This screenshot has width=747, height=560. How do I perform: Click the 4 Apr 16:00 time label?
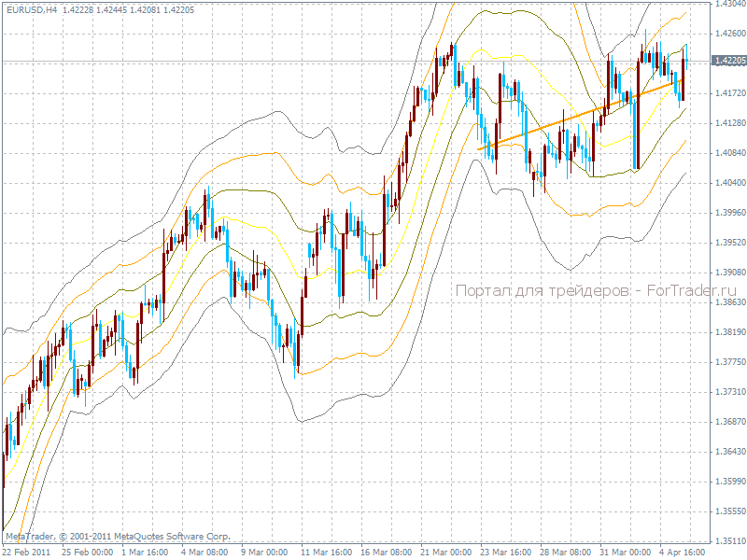click(x=684, y=552)
